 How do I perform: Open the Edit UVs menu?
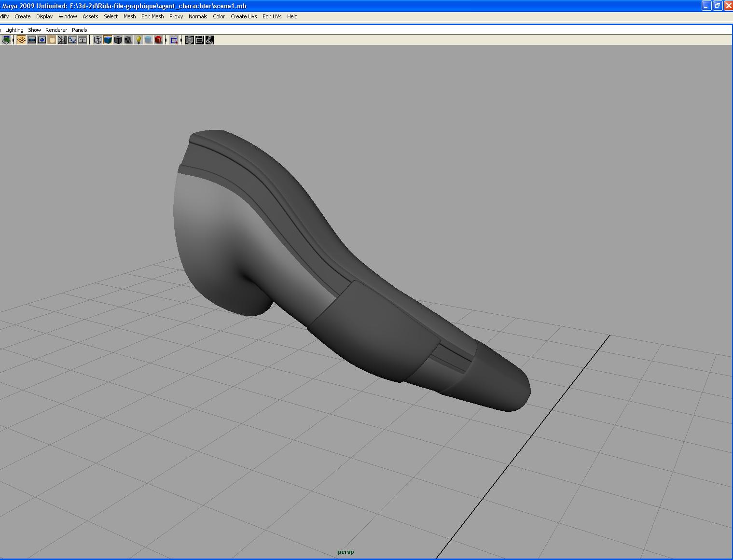tap(272, 16)
